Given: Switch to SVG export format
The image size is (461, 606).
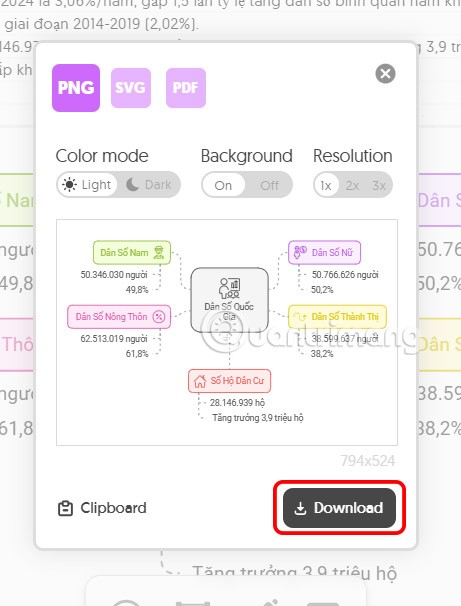Looking at the screenshot, I should click(131, 88).
